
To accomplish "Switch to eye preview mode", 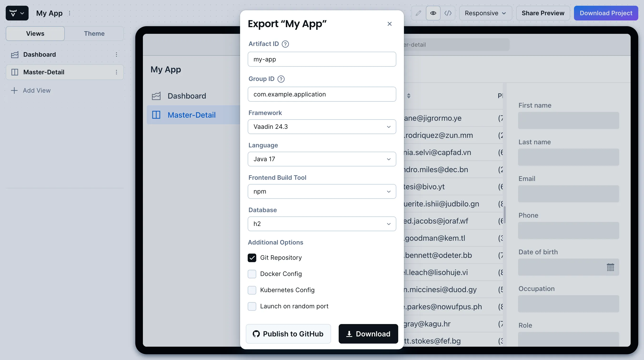I will click(433, 13).
